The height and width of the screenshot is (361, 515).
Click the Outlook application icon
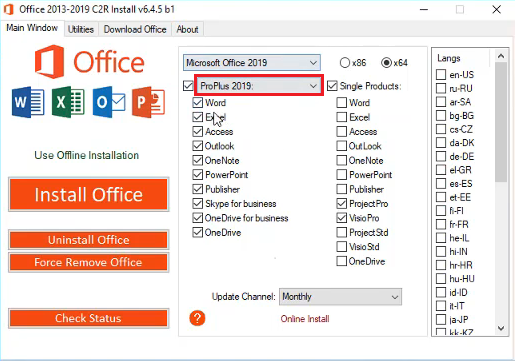tap(109, 102)
